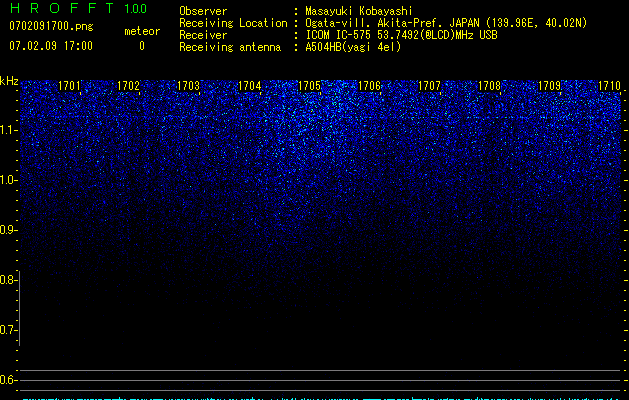
Task: Click the 0.9 kHz axis label
Action: [8, 230]
